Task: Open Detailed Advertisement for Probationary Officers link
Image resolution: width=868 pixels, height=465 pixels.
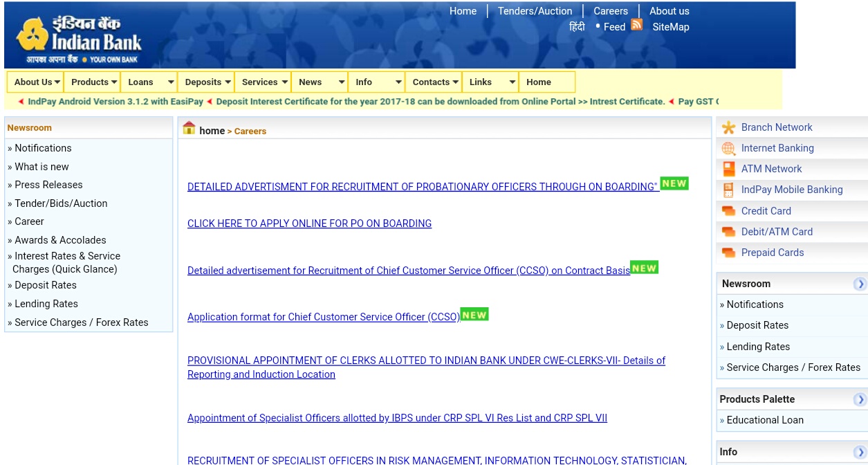Action: (423, 187)
